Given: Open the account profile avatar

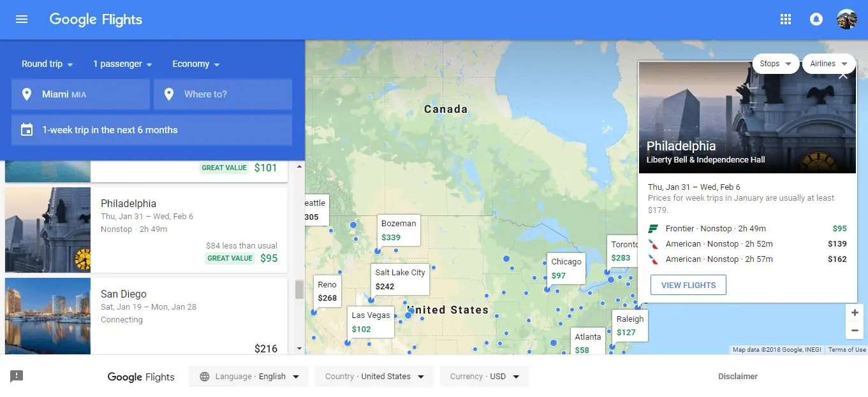Looking at the screenshot, I should pyautogui.click(x=847, y=19).
